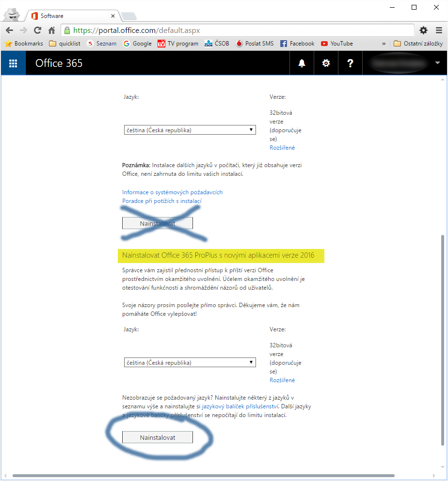Go forward with the browser forward arrow

point(23,31)
